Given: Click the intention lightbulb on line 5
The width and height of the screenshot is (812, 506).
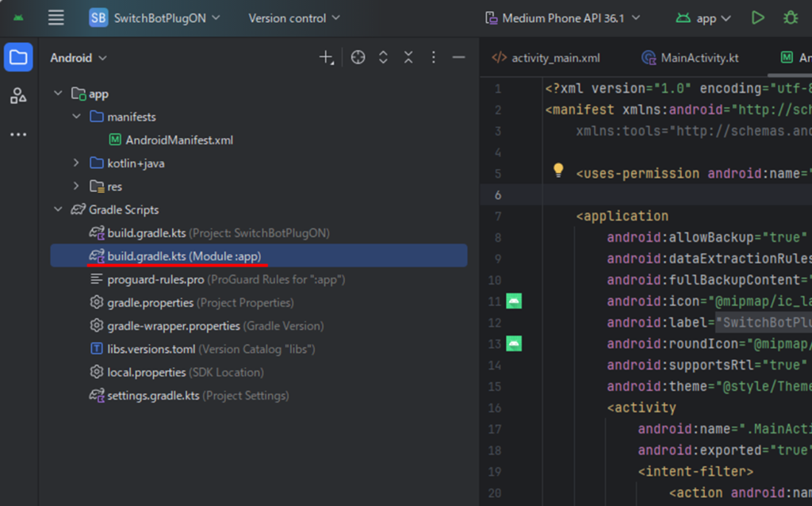Looking at the screenshot, I should (x=558, y=170).
